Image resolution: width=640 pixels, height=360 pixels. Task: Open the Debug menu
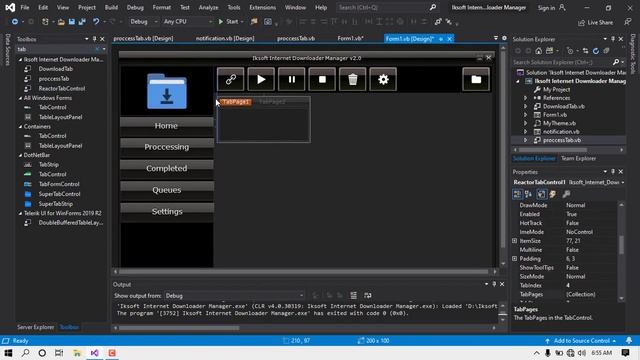coord(135,7)
